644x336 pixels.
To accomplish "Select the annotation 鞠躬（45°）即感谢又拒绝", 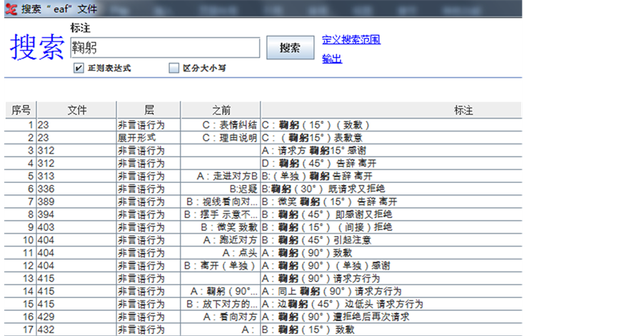I will 327,214.
